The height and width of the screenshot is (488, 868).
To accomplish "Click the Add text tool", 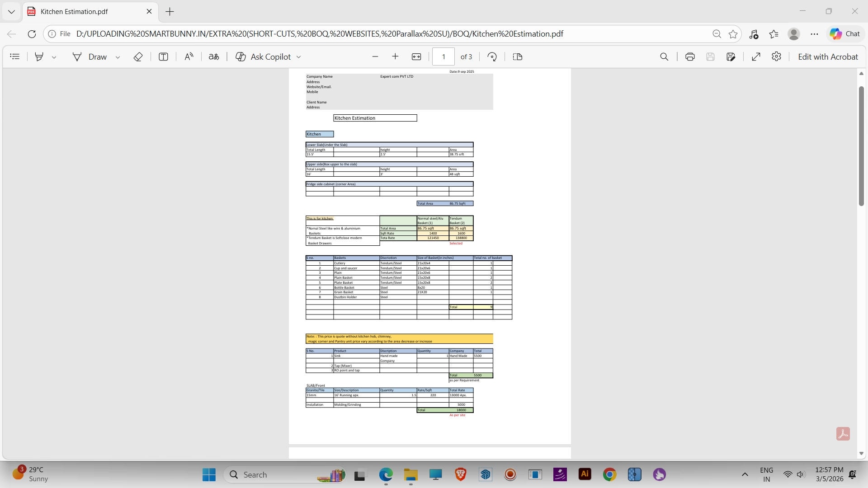I will click(x=164, y=56).
